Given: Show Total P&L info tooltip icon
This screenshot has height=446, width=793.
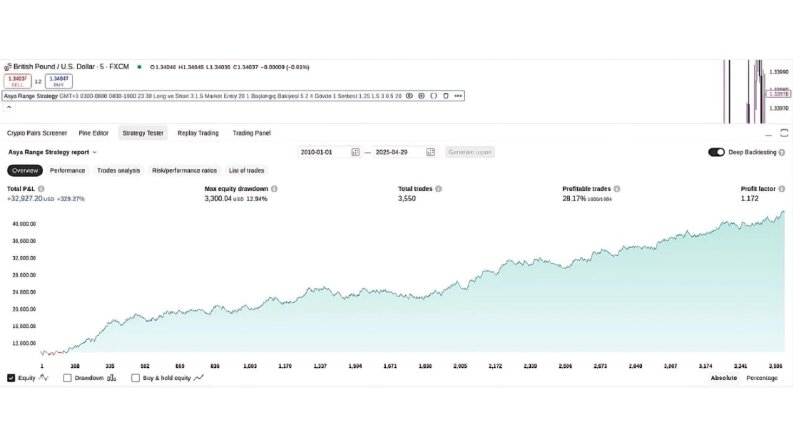Looking at the screenshot, I should pos(41,189).
